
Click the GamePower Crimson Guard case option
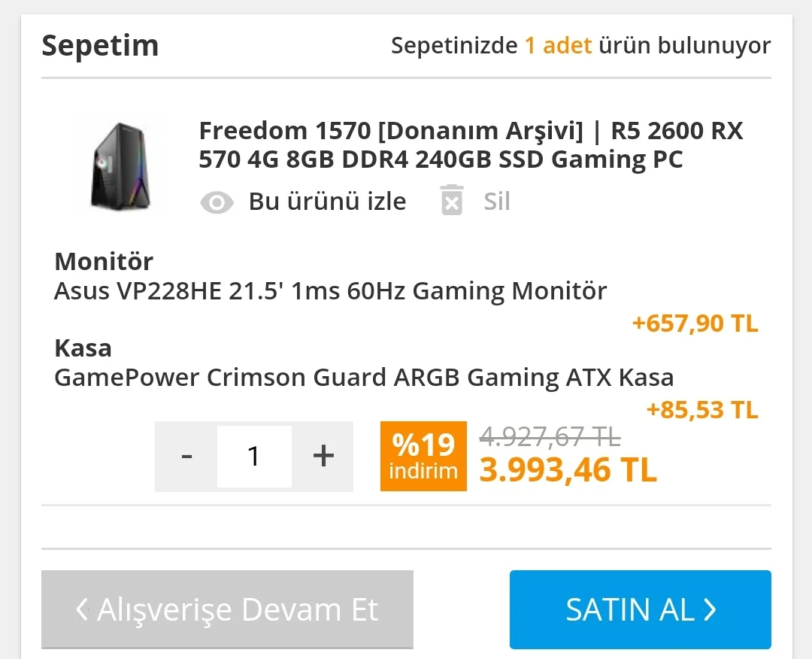pyautogui.click(x=364, y=377)
